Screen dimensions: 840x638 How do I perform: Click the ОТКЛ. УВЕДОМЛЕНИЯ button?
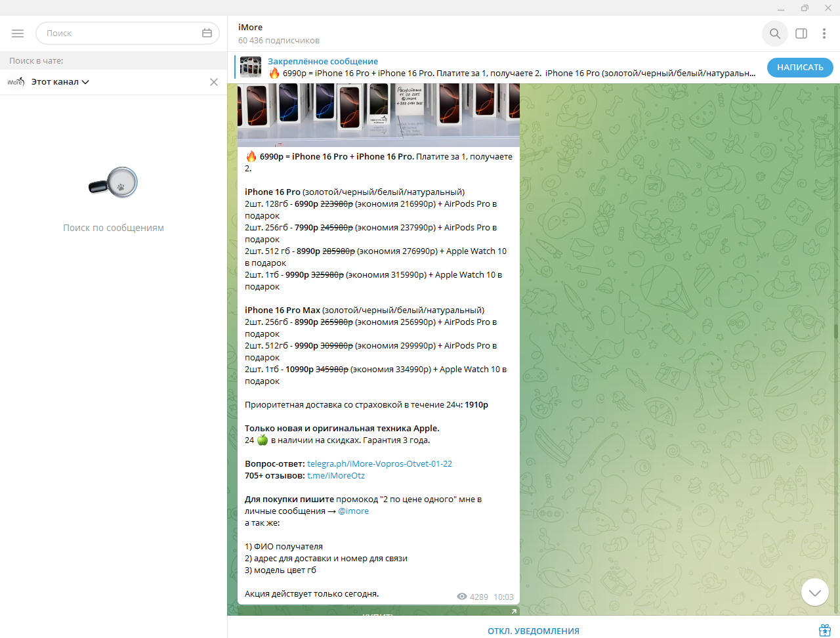coord(534,631)
